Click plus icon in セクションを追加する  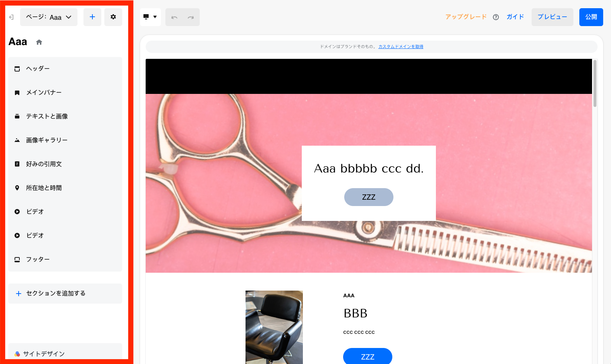point(19,294)
